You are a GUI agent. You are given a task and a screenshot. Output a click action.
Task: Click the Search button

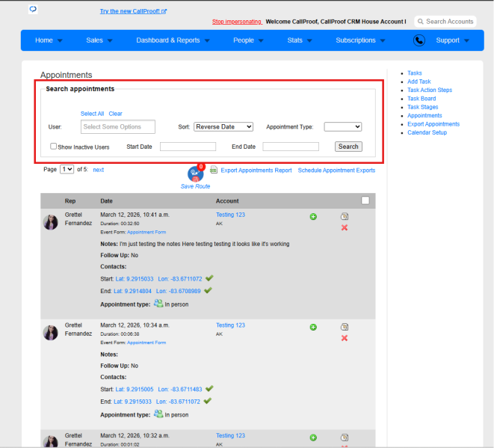point(348,147)
